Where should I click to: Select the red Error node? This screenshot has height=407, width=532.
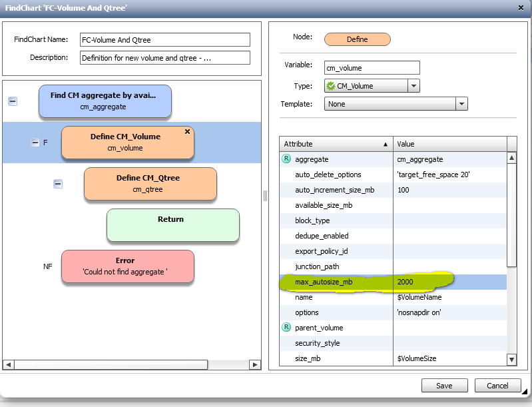pos(127,266)
